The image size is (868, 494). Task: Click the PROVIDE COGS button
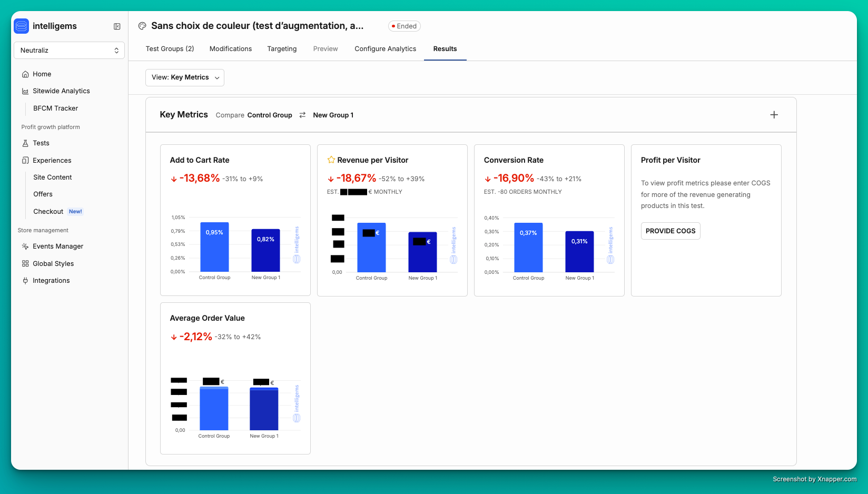click(x=670, y=231)
